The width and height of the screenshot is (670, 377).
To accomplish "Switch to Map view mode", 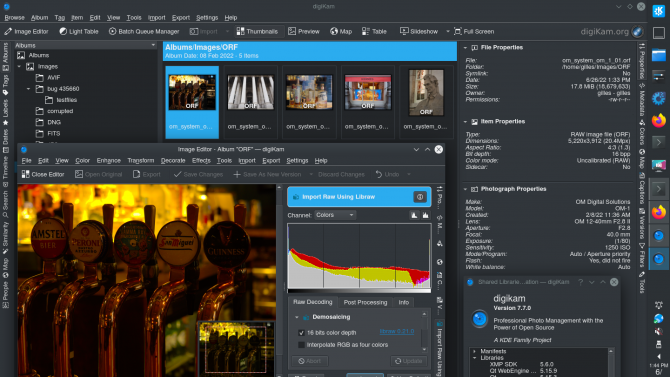I will 341,31.
